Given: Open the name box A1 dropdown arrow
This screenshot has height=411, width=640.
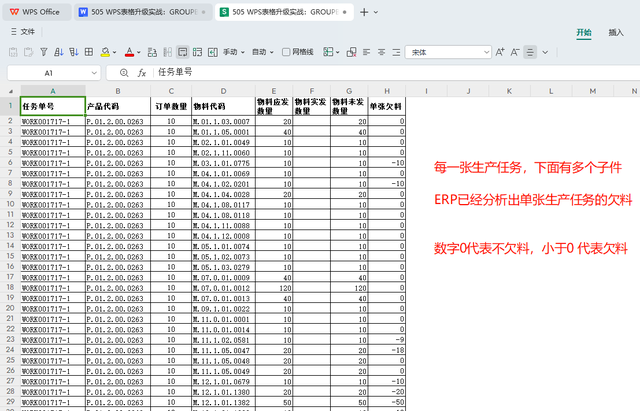Looking at the screenshot, I should [x=94, y=73].
